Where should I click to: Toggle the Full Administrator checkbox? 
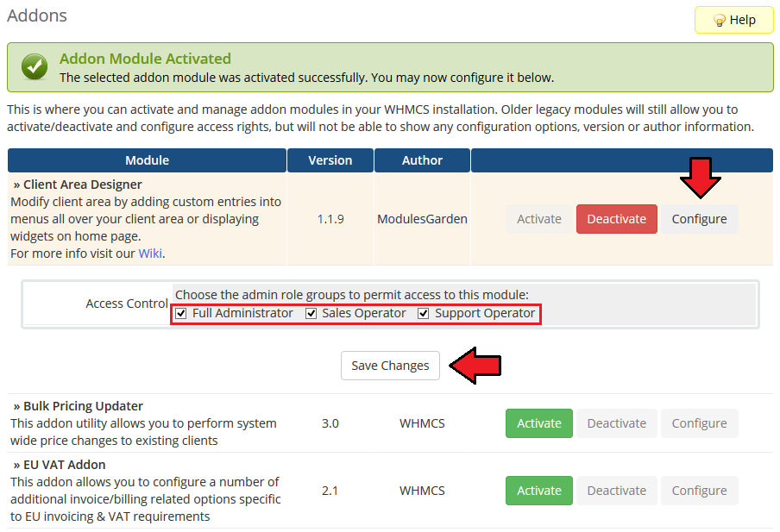[x=181, y=313]
